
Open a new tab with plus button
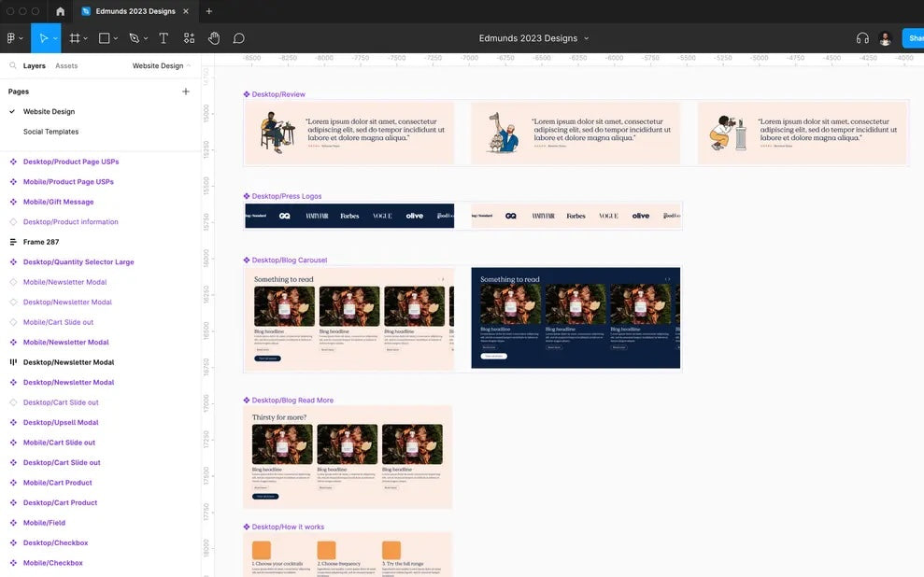click(208, 11)
